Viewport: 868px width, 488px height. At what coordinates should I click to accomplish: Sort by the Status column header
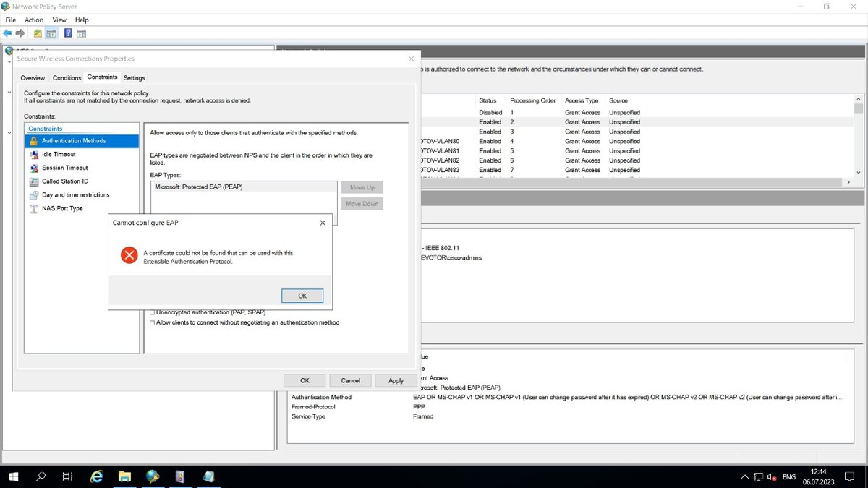tap(488, 100)
